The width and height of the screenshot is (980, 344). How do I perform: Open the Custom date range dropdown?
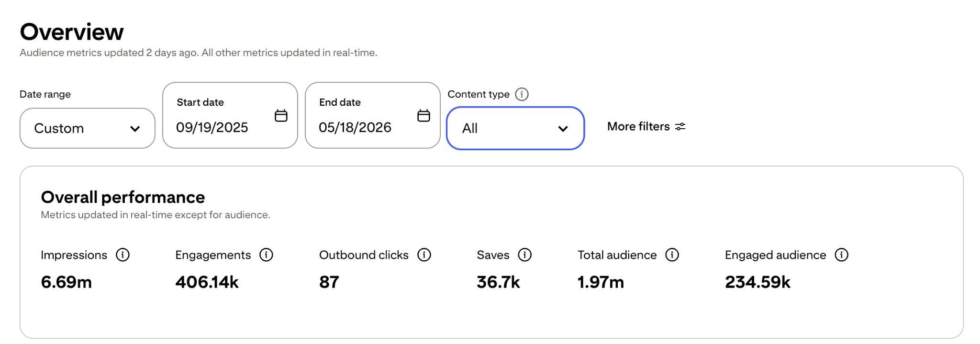[87, 128]
